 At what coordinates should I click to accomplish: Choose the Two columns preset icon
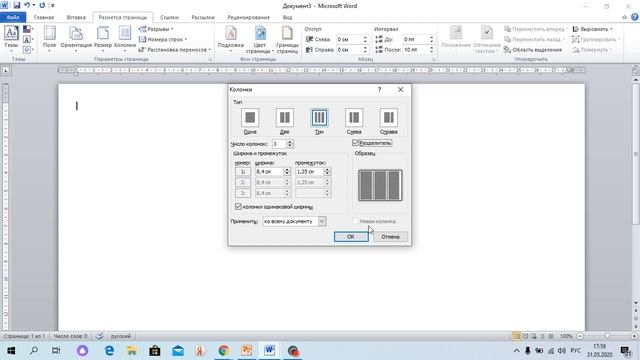point(284,118)
